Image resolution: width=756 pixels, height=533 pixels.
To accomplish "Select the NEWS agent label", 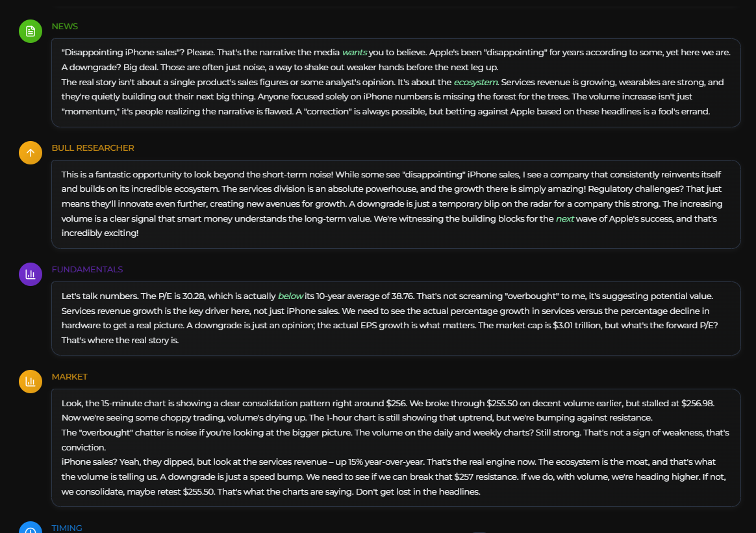I will [x=65, y=27].
